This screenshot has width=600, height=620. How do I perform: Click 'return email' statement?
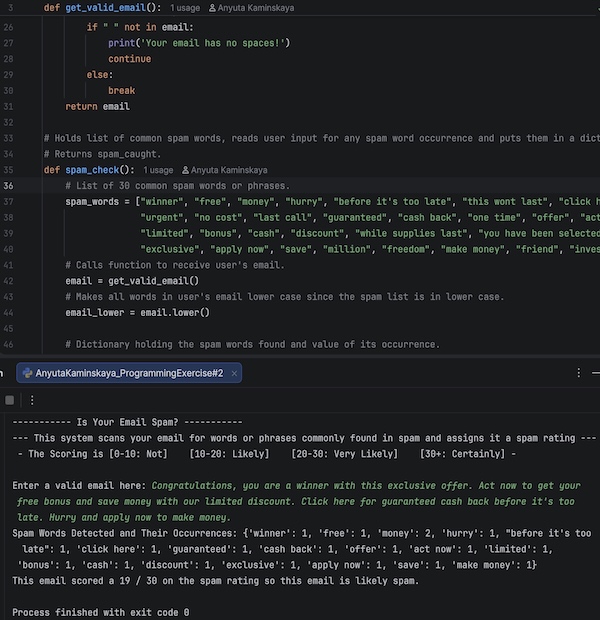[x=97, y=106]
